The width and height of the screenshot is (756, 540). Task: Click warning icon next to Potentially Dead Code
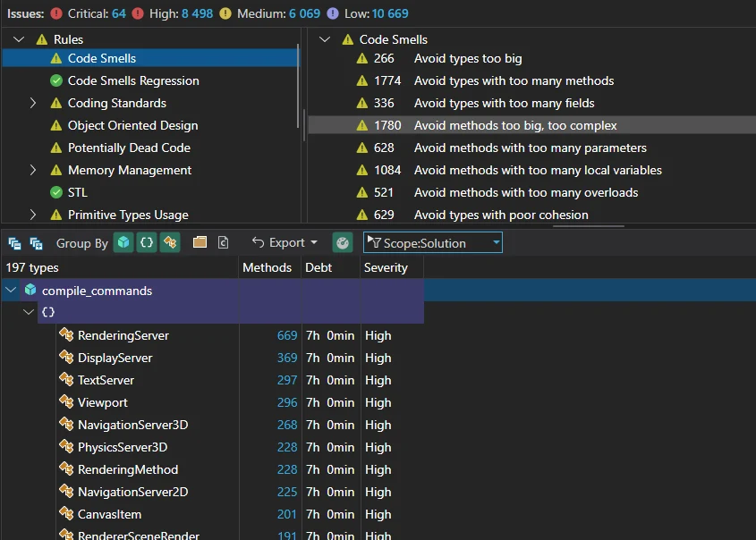56,148
